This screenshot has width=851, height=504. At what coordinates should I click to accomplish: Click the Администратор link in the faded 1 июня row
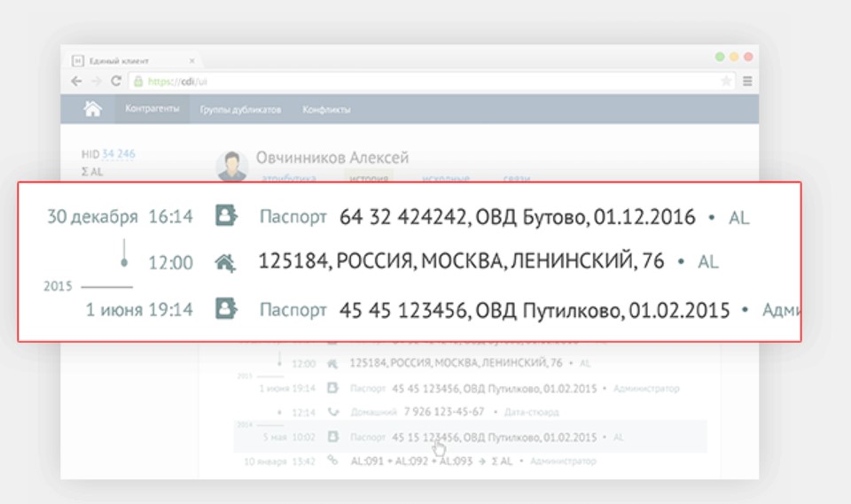[646, 389]
